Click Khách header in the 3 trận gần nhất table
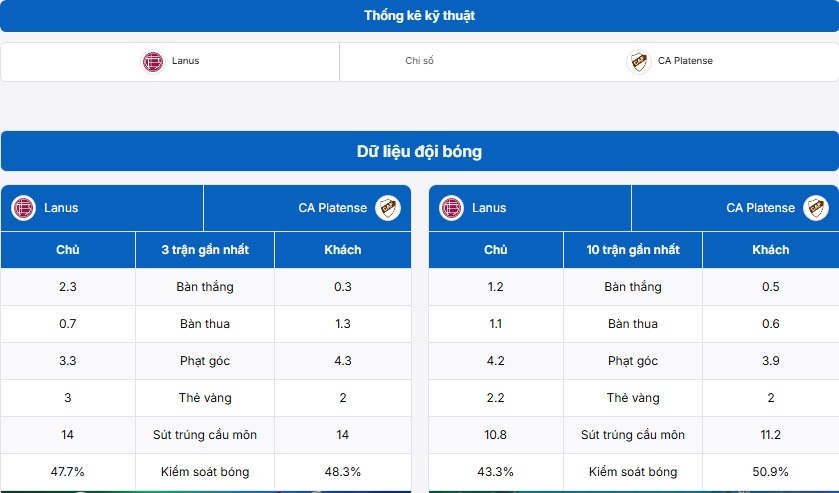The image size is (839, 493). [x=342, y=250]
